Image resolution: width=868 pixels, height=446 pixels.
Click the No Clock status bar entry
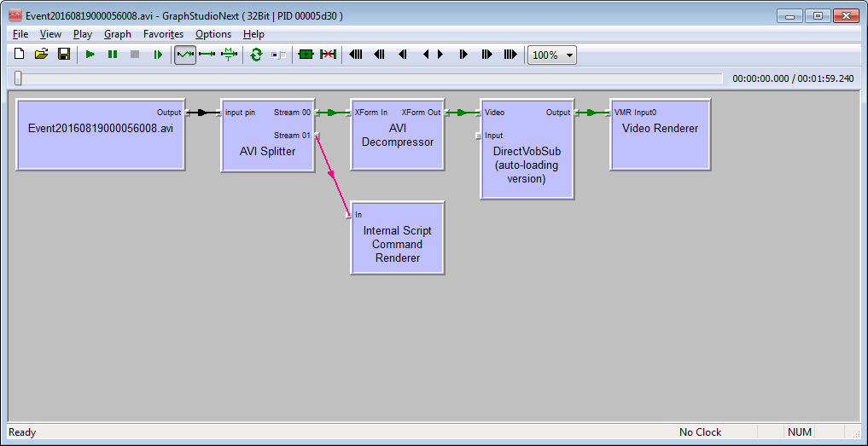coord(700,432)
